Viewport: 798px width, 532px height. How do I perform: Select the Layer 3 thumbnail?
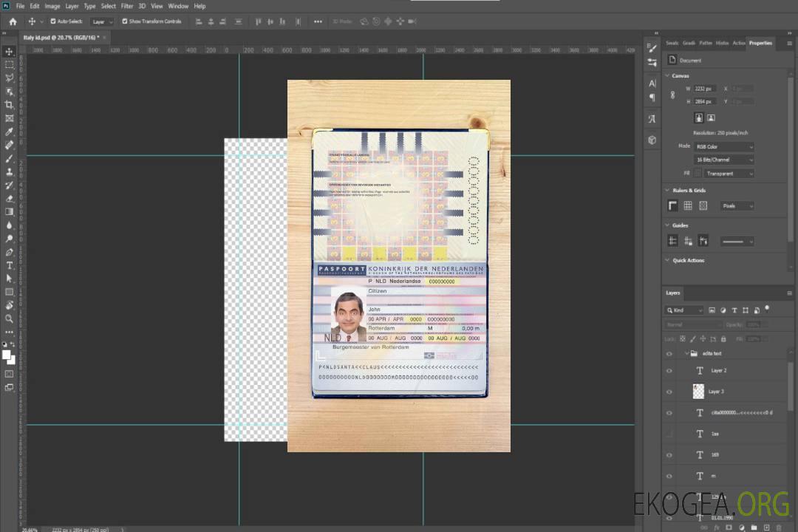699,392
